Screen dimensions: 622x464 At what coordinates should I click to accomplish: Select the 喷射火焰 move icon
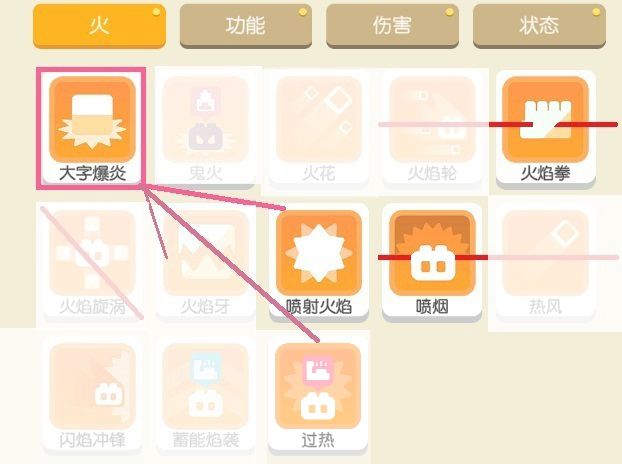tap(319, 253)
